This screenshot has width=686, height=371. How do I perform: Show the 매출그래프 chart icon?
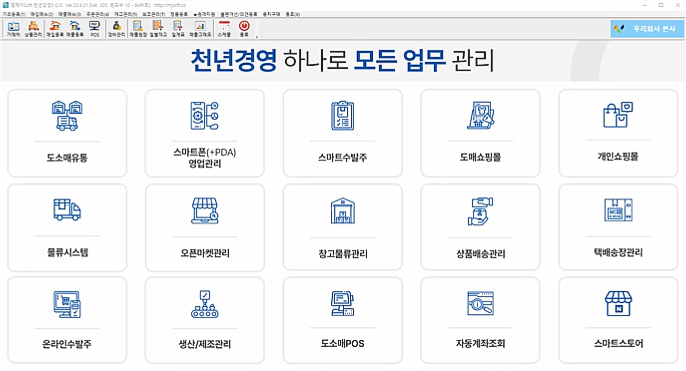200,28
